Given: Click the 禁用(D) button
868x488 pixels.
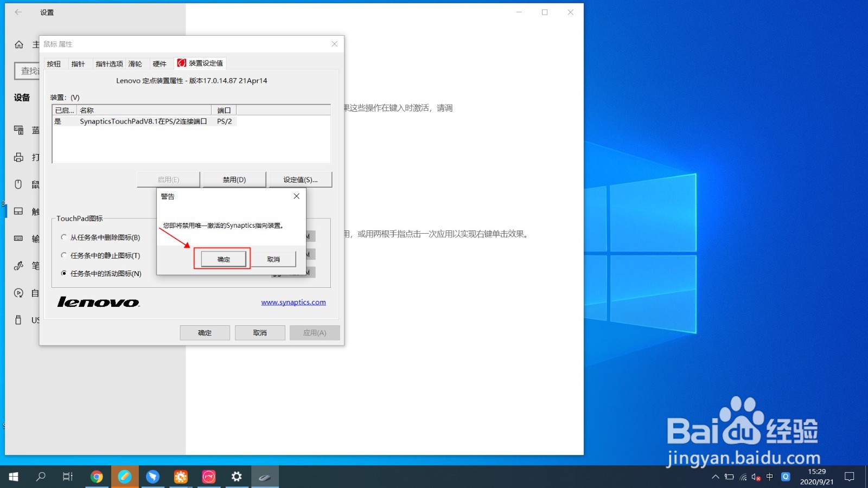Looking at the screenshot, I should (x=234, y=179).
